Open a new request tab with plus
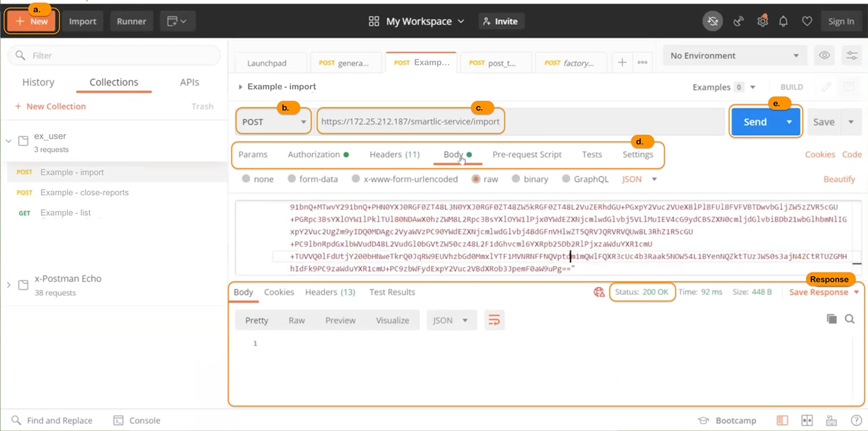 pos(622,62)
